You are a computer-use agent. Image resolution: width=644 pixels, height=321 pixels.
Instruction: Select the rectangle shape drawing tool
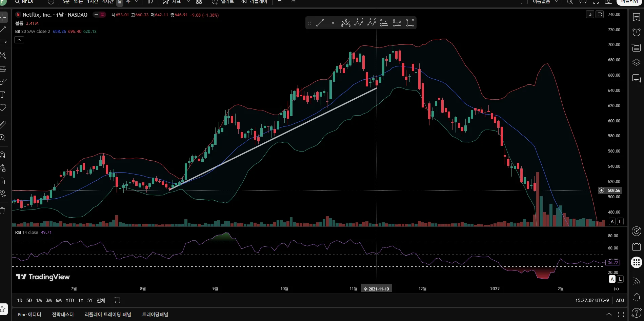410,23
